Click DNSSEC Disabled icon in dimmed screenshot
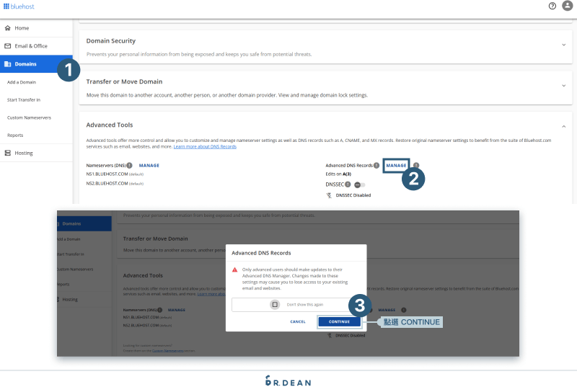 [330, 335]
